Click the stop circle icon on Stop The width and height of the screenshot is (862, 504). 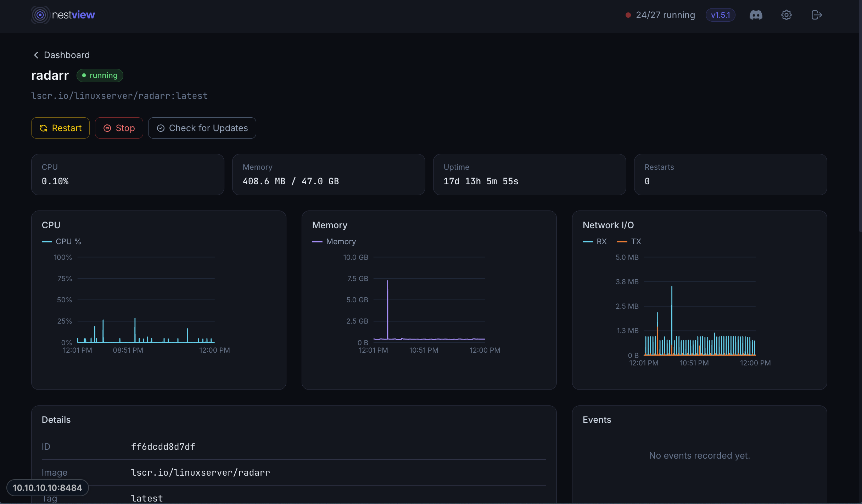[107, 128]
